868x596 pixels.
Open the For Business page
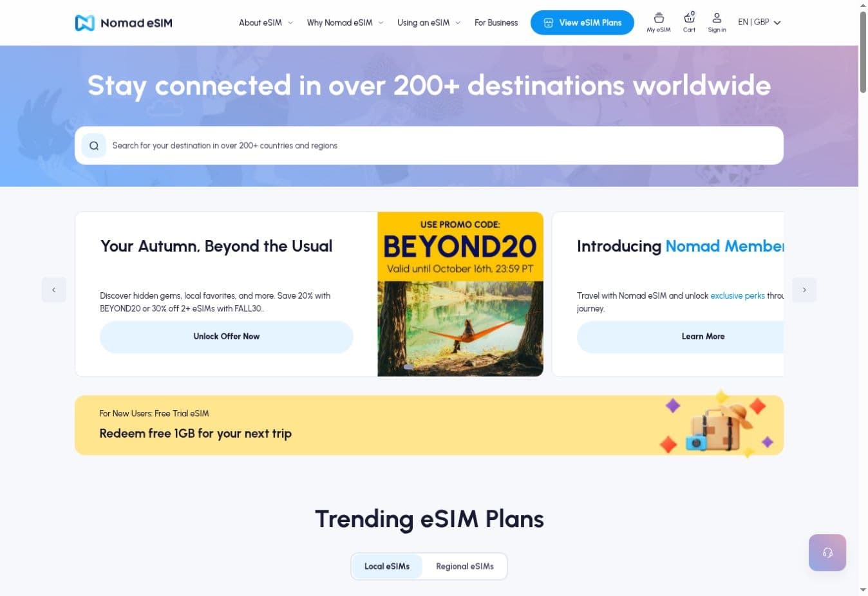point(496,23)
